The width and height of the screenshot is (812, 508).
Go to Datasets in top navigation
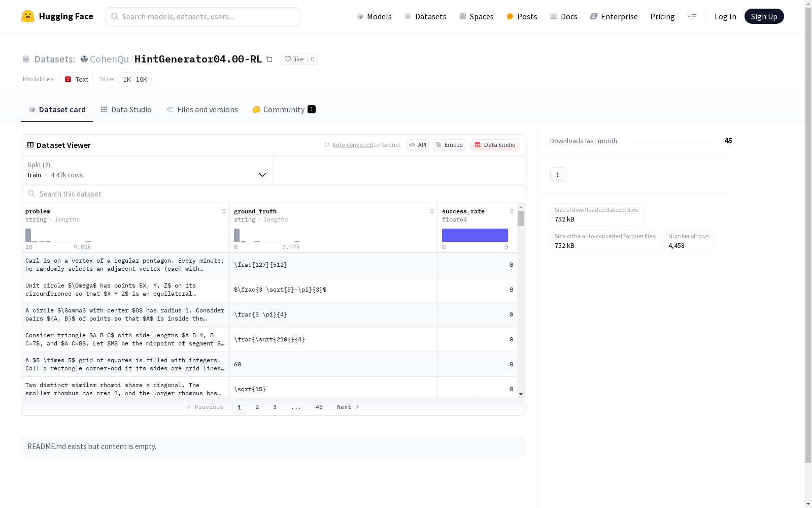click(x=425, y=16)
